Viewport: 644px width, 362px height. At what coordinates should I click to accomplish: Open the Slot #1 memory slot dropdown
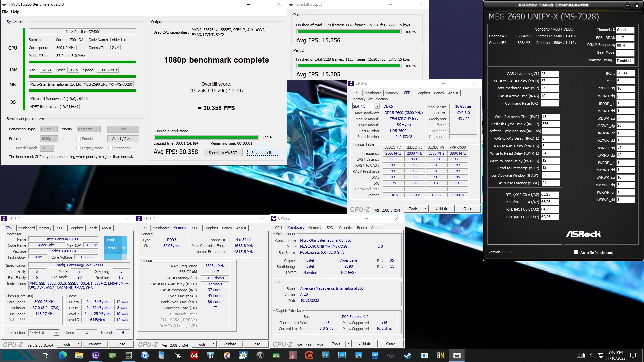pyautogui.click(x=366, y=106)
